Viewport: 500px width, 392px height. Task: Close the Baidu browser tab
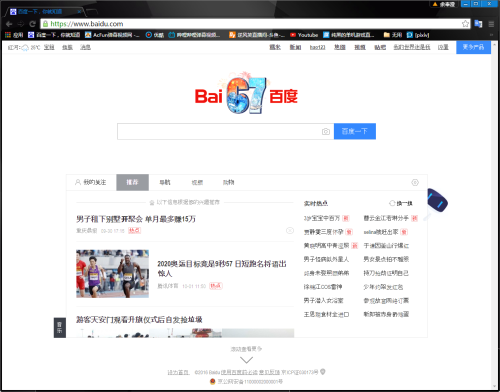click(79, 12)
